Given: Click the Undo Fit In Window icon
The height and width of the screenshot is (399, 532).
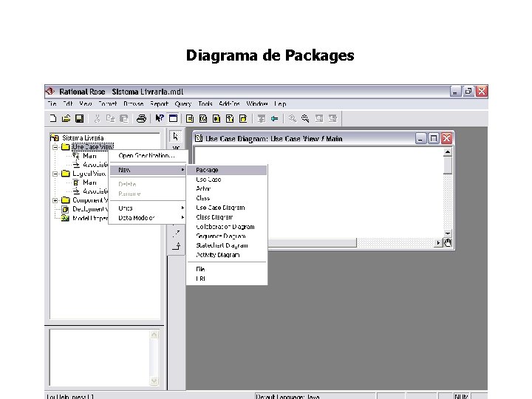Looking at the screenshot, I should (x=332, y=118).
